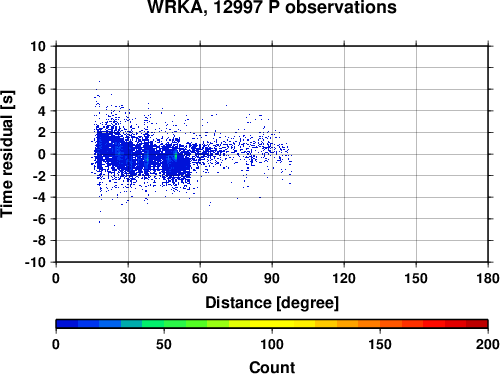The image size is (500, 374).
Task: Click the Time residual axis label
Action: (7, 154)
